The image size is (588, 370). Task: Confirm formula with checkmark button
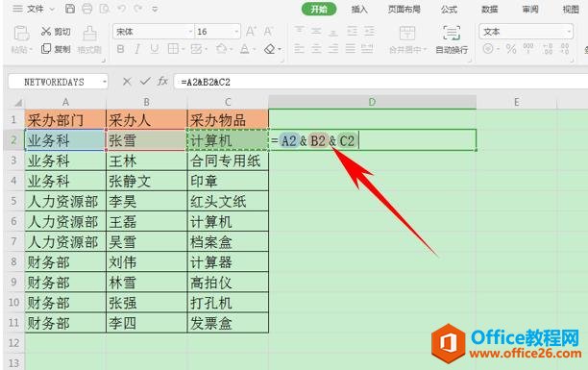pos(145,81)
